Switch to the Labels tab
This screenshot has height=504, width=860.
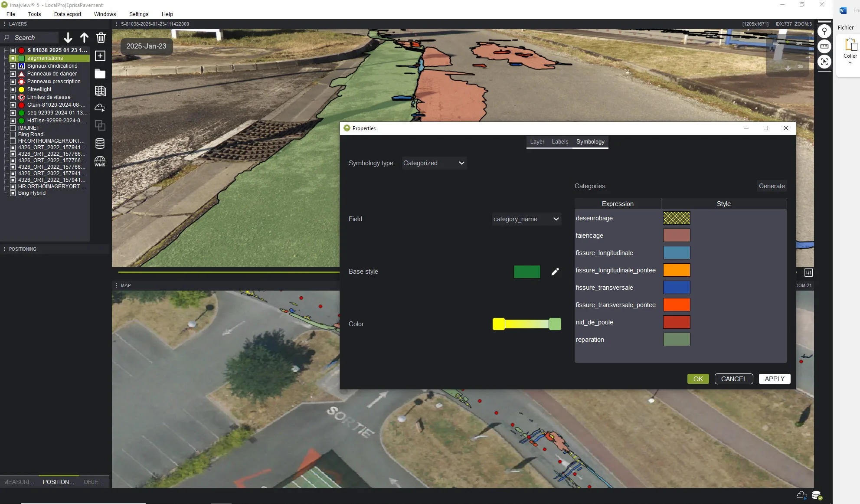point(560,141)
